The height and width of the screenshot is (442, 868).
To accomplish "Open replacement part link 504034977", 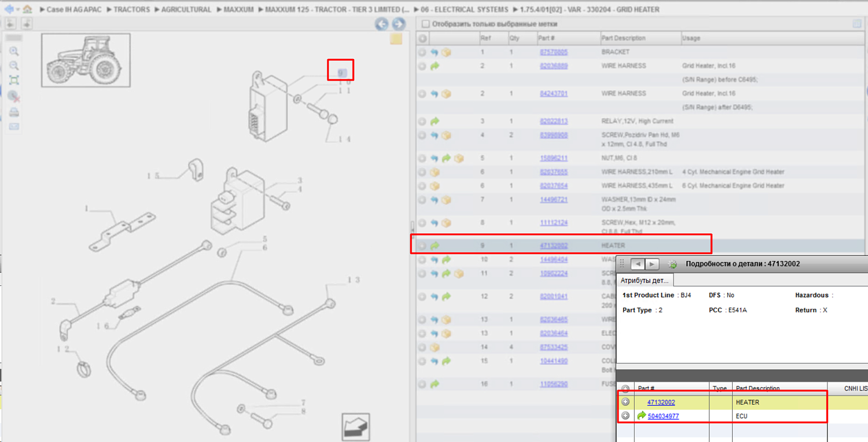I will [x=663, y=416].
